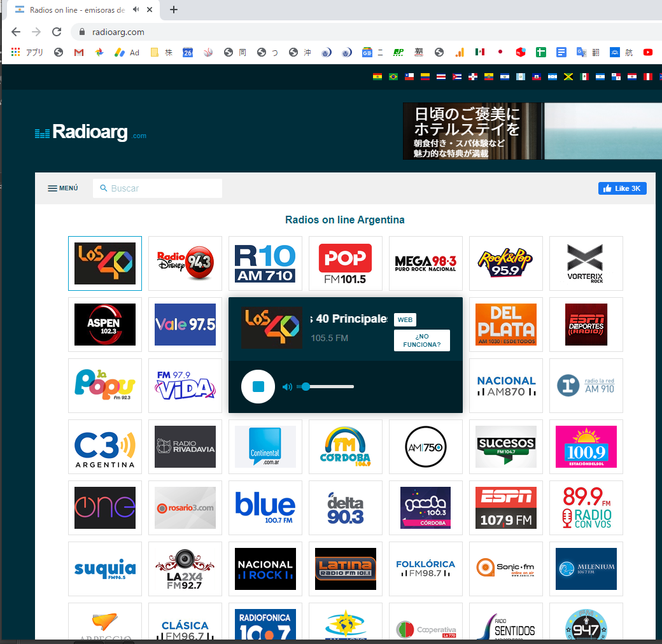Play Nacional AM870 station

tap(506, 386)
